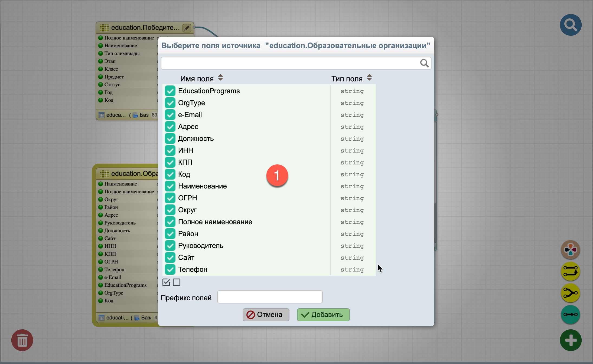Click the select all fields checkbox icon
Viewport: 593px width, 364px height.
point(166,282)
